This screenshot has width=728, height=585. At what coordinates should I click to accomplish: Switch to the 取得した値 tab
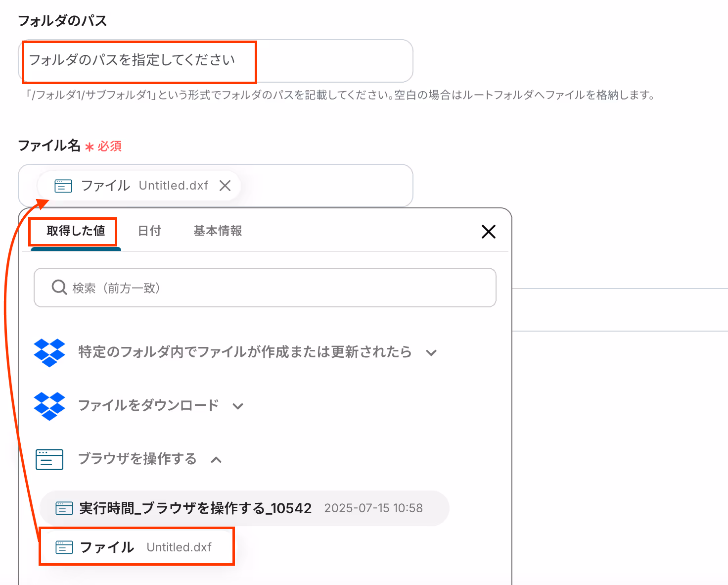pos(76,231)
